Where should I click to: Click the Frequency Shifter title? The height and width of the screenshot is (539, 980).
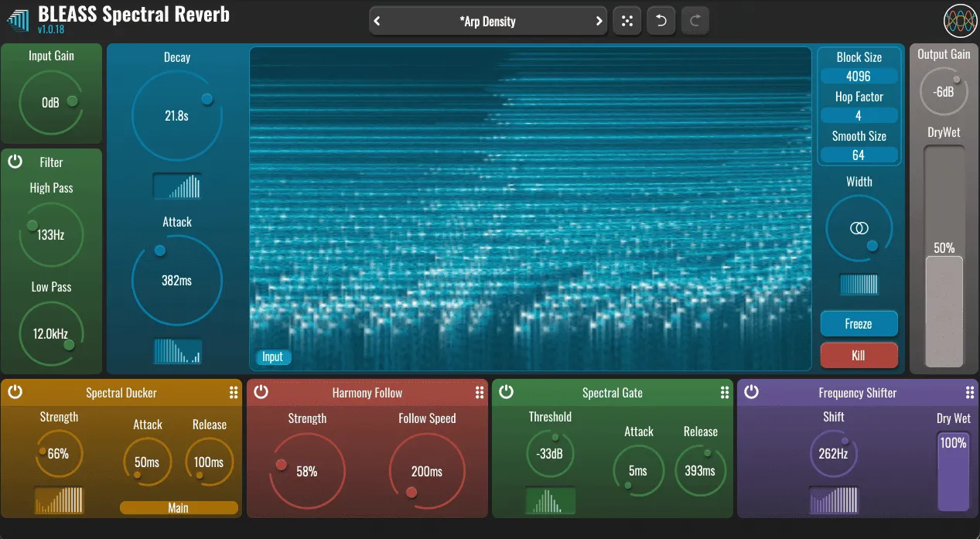coord(858,393)
